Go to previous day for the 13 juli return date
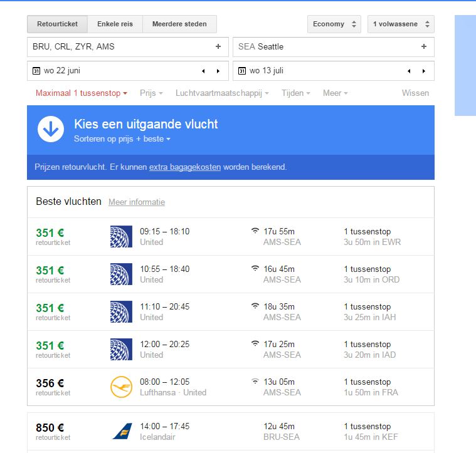Screen dimensions: 476x453 click(x=409, y=71)
